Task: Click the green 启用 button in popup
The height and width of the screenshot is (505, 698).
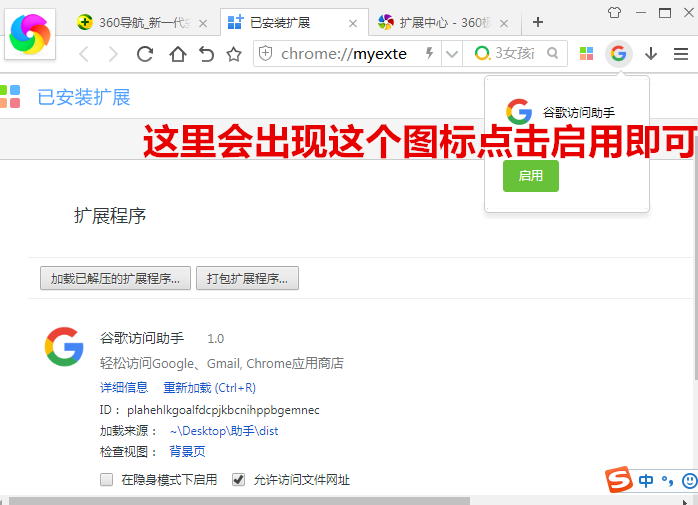Action: (x=531, y=176)
